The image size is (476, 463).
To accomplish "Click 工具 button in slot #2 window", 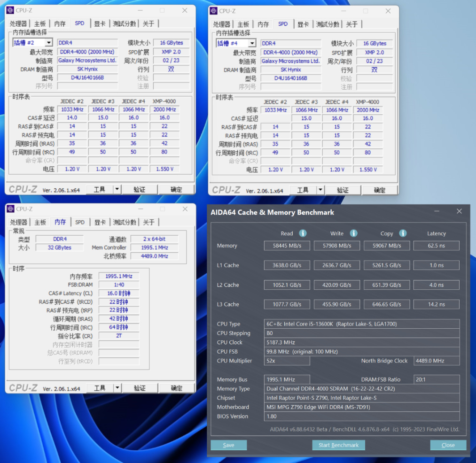I will click(x=100, y=189).
